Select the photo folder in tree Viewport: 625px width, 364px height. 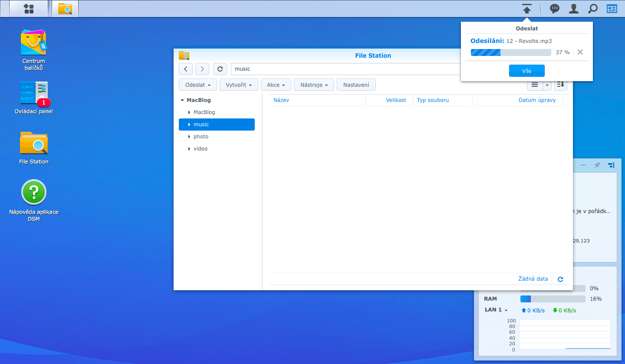(x=217, y=137)
